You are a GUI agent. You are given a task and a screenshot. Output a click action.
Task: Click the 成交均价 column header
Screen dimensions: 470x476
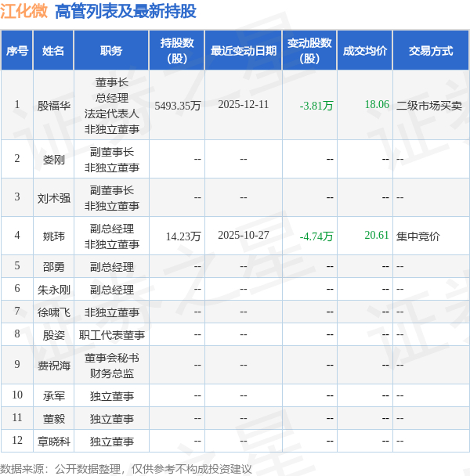pyautogui.click(x=364, y=51)
